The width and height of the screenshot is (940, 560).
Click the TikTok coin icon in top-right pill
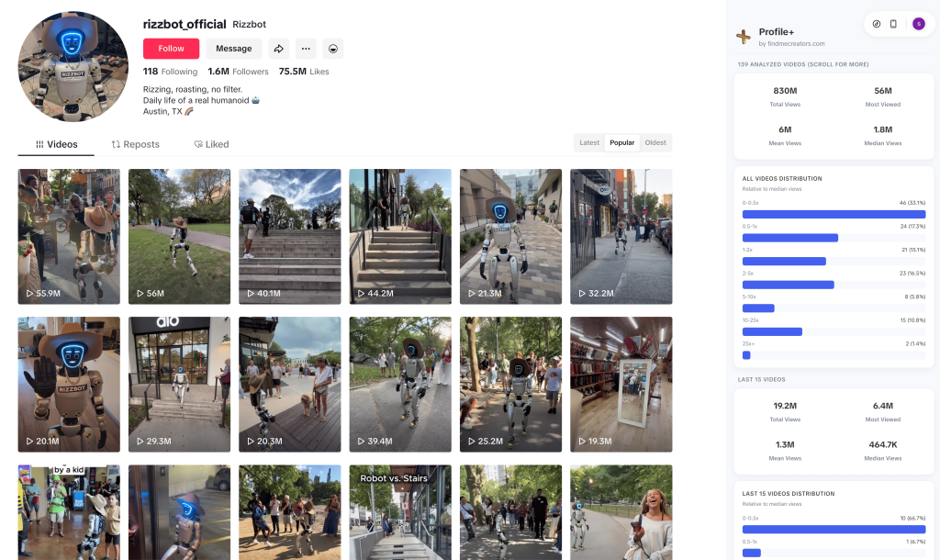pyautogui.click(x=876, y=24)
